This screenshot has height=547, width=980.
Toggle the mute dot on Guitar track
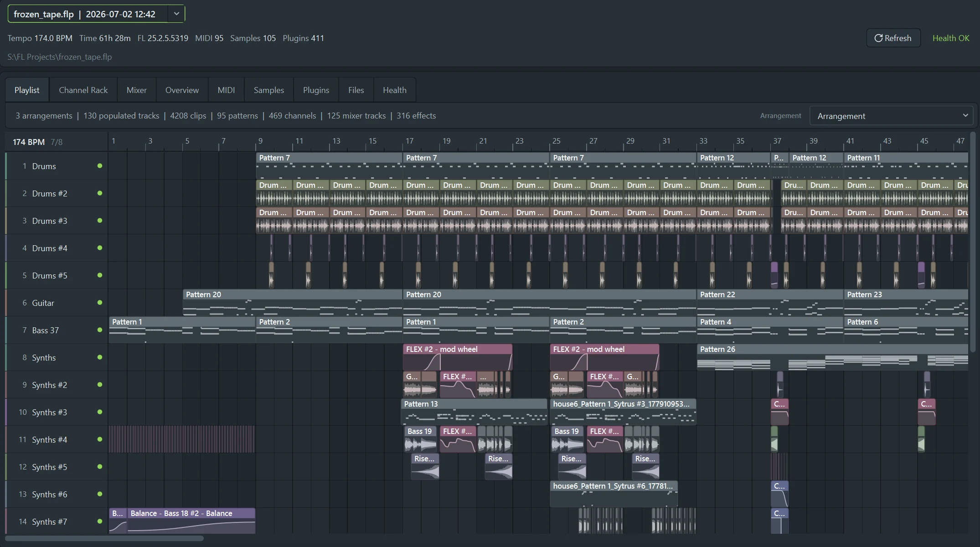tap(100, 303)
